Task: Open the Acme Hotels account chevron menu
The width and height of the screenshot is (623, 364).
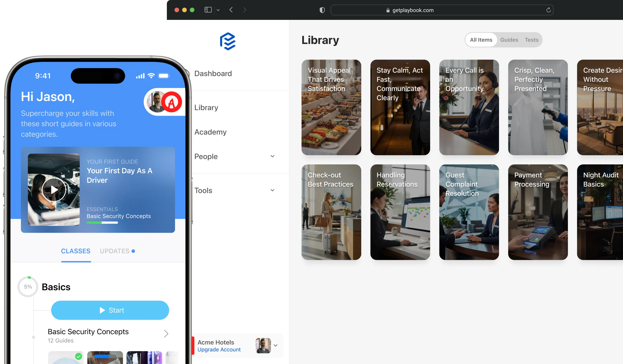Action: tap(276, 345)
